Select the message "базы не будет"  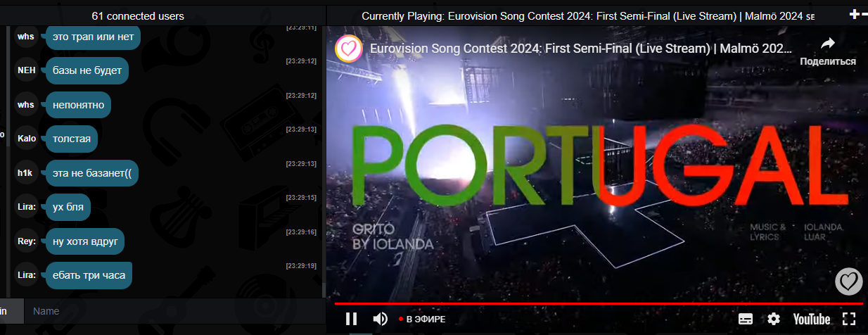(87, 70)
